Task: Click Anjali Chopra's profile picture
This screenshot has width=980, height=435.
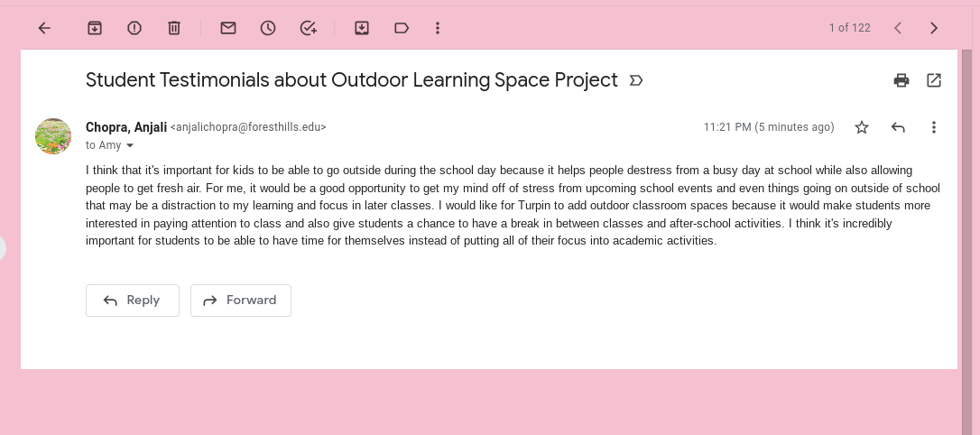Action: click(x=53, y=136)
